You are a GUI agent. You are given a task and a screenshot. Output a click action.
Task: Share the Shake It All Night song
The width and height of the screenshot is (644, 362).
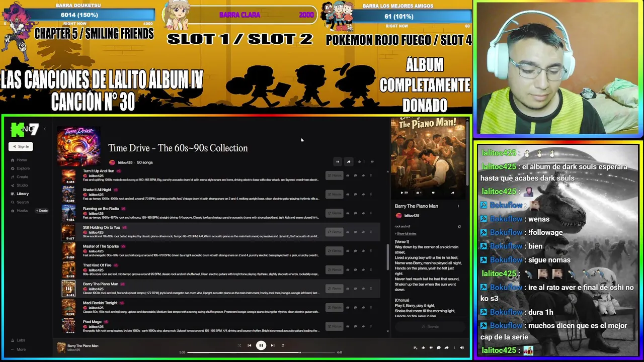click(363, 194)
